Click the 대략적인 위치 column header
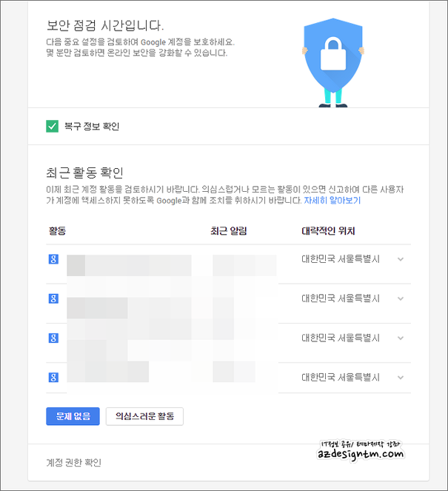The width and height of the screenshot is (448, 491). [x=328, y=231]
